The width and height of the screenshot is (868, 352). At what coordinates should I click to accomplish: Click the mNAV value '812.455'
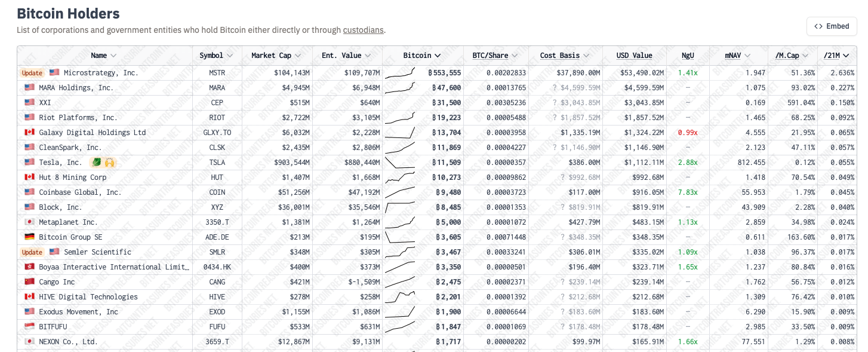[752, 163]
